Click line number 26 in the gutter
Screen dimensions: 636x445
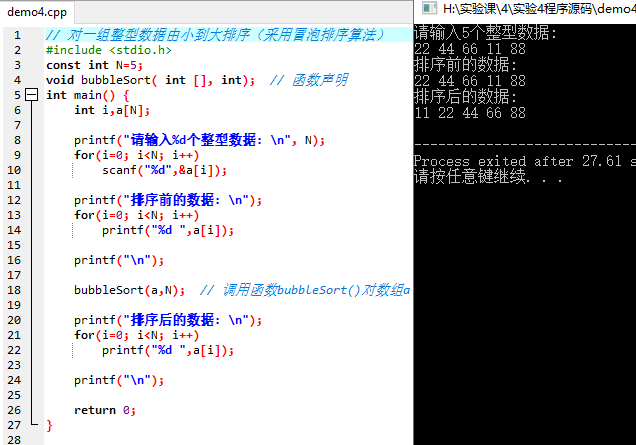click(14, 411)
